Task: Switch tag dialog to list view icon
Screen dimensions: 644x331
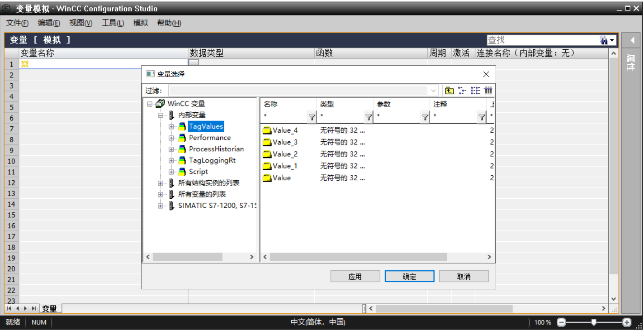Action: 475,91
